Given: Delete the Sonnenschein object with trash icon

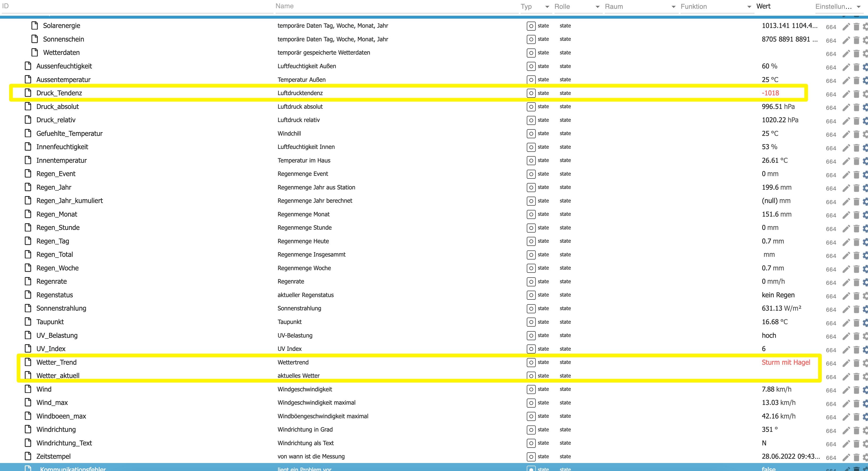Looking at the screenshot, I should (856, 40).
